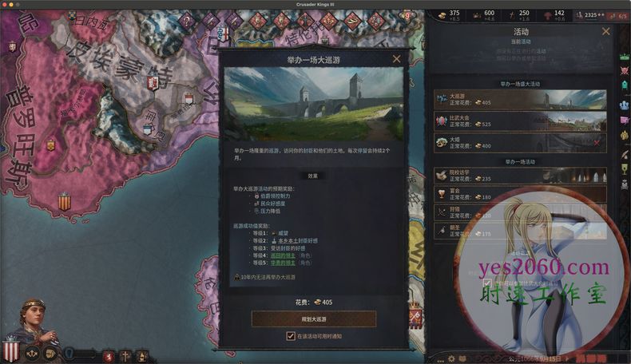The width and height of the screenshot is (631, 364).
Task: Open the council sidebar icon
Action: coord(624,105)
